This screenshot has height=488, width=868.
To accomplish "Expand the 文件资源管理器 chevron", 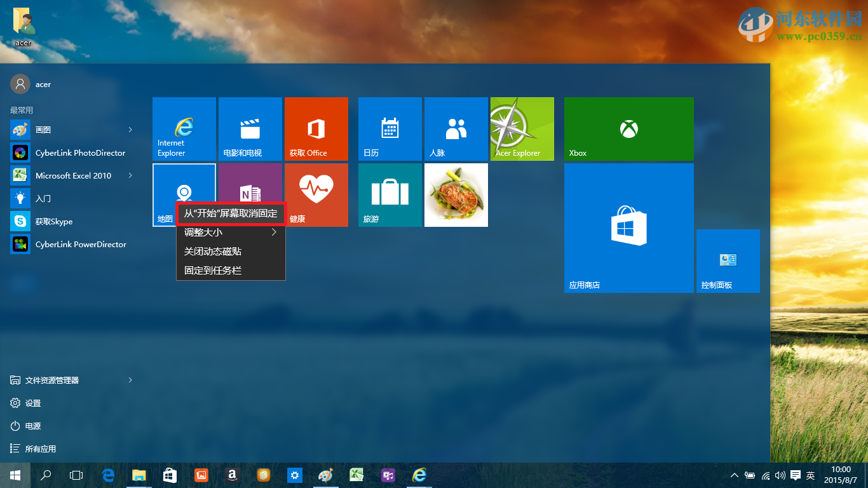I will coord(130,380).
